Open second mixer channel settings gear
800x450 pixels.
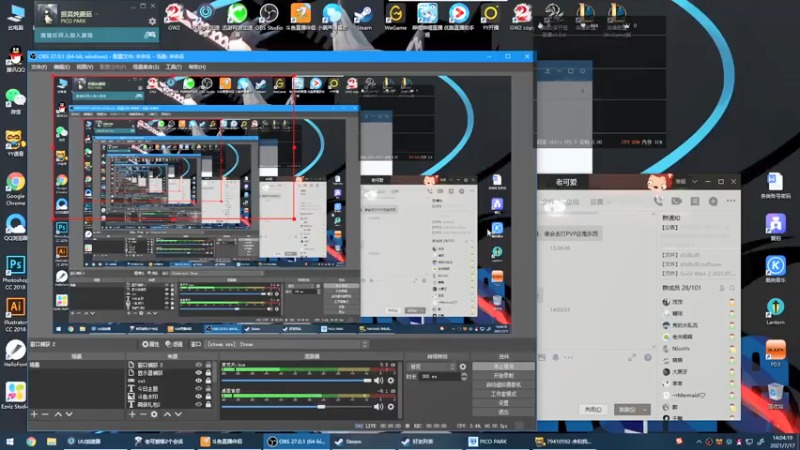tap(391, 407)
